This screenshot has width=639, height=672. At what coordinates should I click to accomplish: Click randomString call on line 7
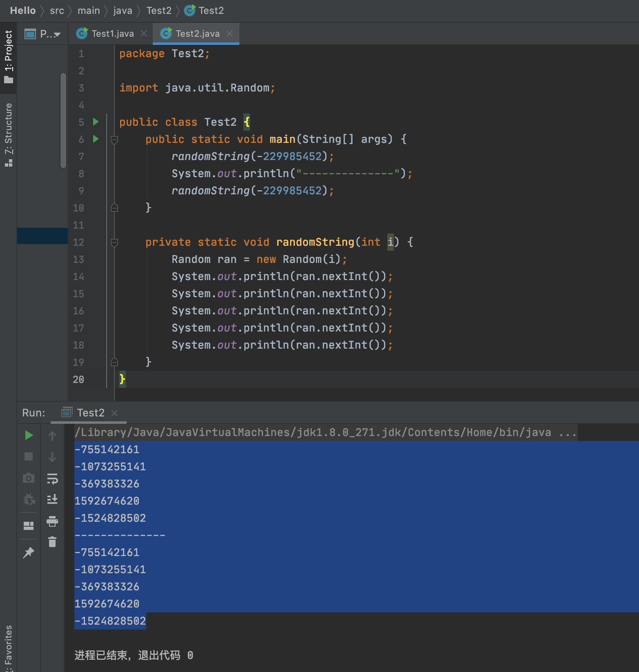point(253,156)
